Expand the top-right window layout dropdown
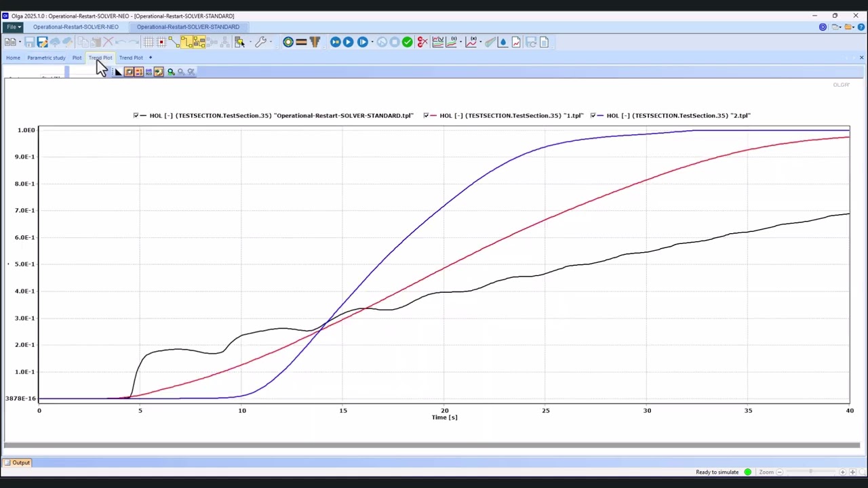The height and width of the screenshot is (488, 868). [x=842, y=27]
